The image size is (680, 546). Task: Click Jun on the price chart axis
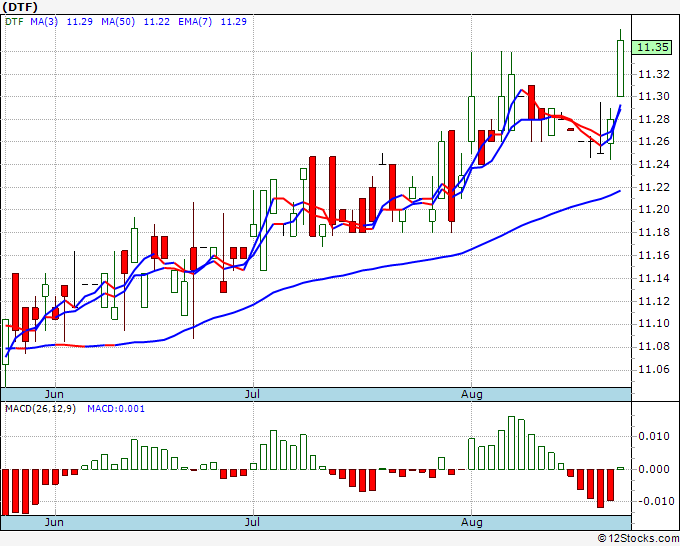54,394
